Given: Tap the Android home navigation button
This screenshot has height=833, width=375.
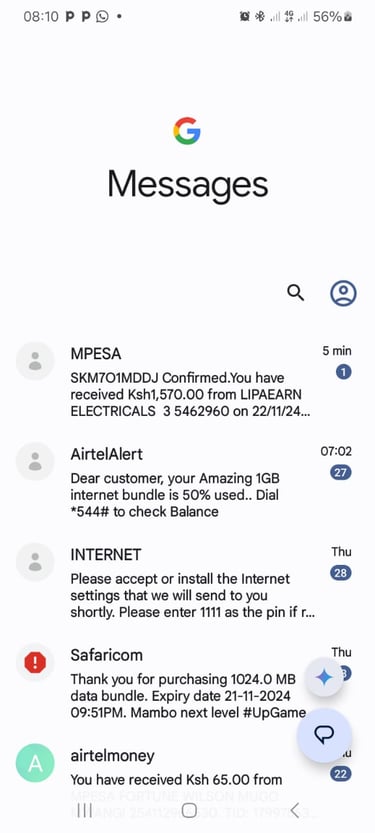Looking at the screenshot, I should pyautogui.click(x=189, y=810).
